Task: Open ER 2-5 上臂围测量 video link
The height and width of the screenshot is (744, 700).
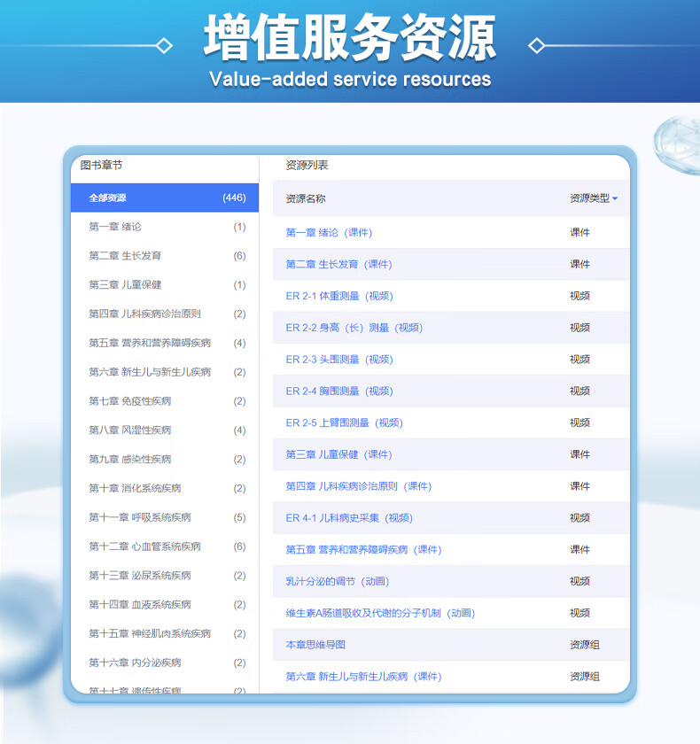Action: (344, 422)
